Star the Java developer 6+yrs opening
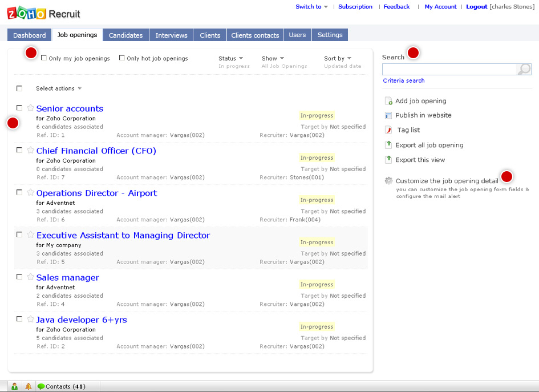539x392 pixels. coord(30,319)
